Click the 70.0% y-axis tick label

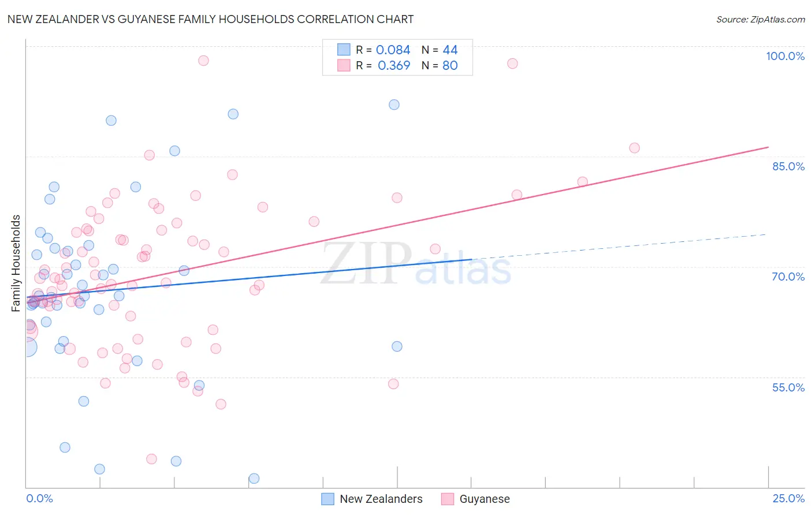(788, 277)
